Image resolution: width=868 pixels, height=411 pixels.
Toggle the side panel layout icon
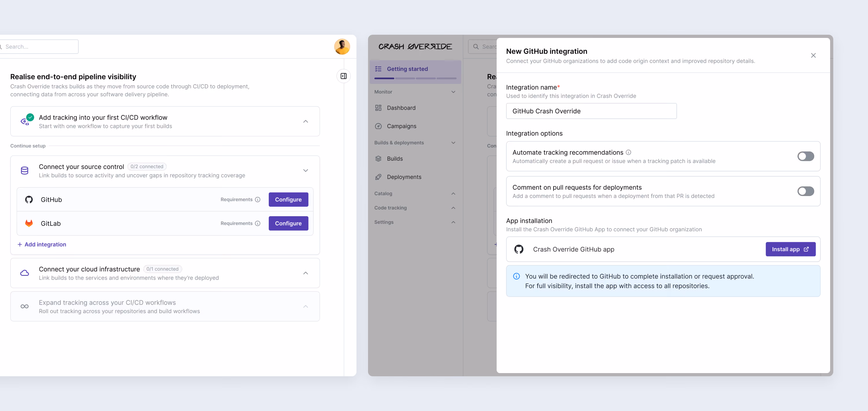[x=343, y=76]
